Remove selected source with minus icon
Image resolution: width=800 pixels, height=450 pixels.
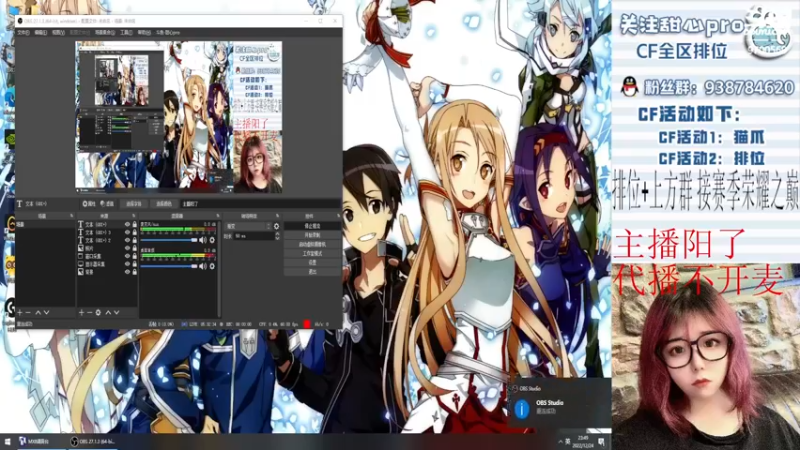[x=89, y=312]
